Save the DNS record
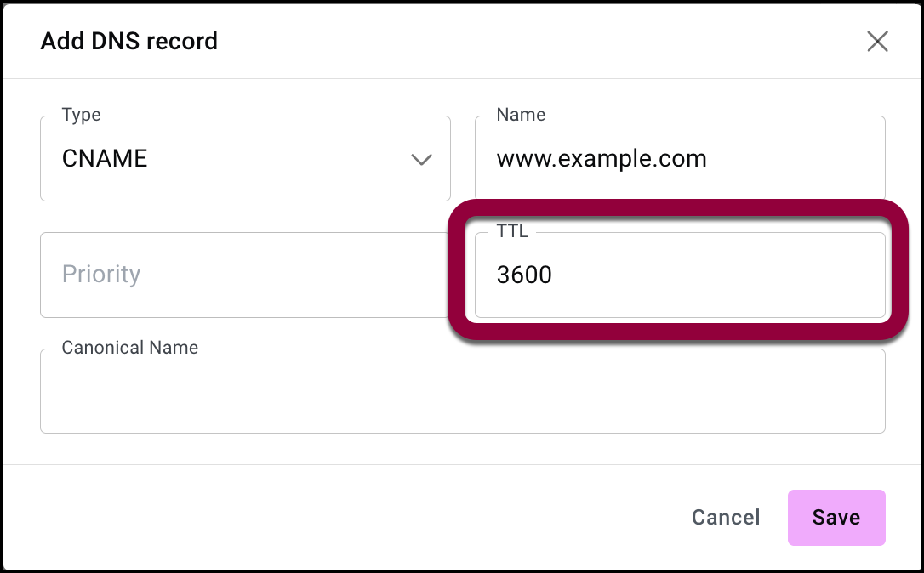924x573 pixels. [x=836, y=518]
